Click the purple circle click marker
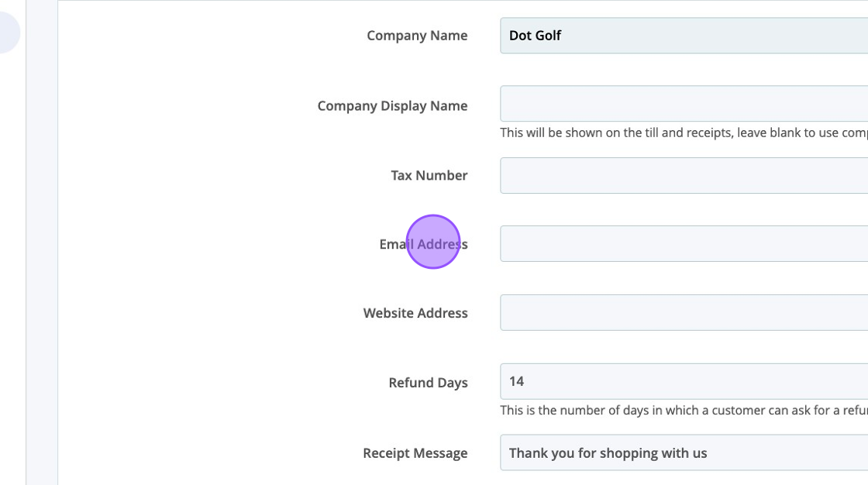 click(x=433, y=242)
